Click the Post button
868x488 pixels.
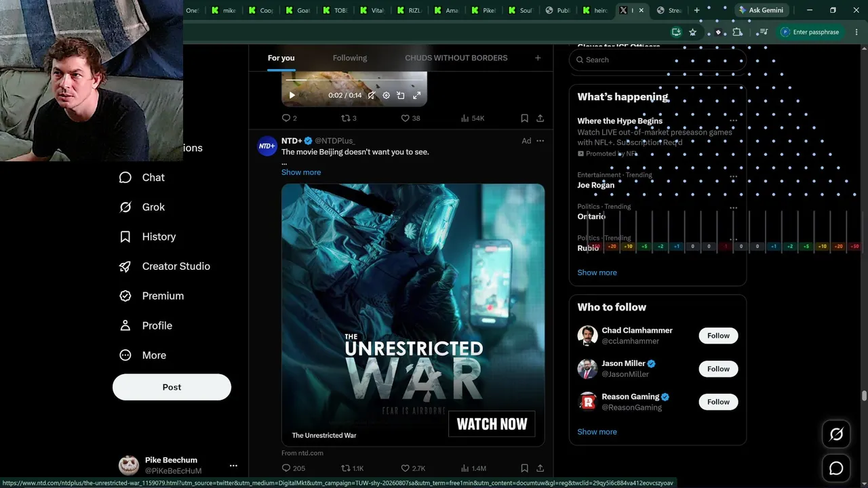coord(172,387)
